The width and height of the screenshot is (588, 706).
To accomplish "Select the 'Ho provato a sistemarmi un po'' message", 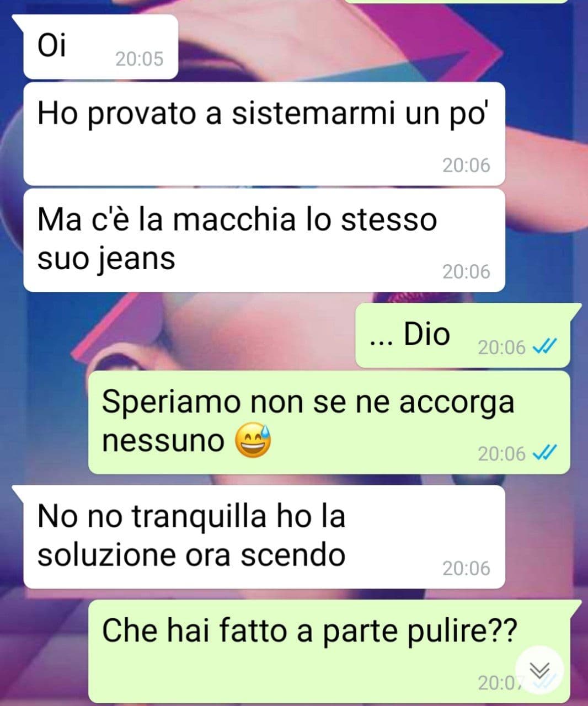I will [264, 134].
